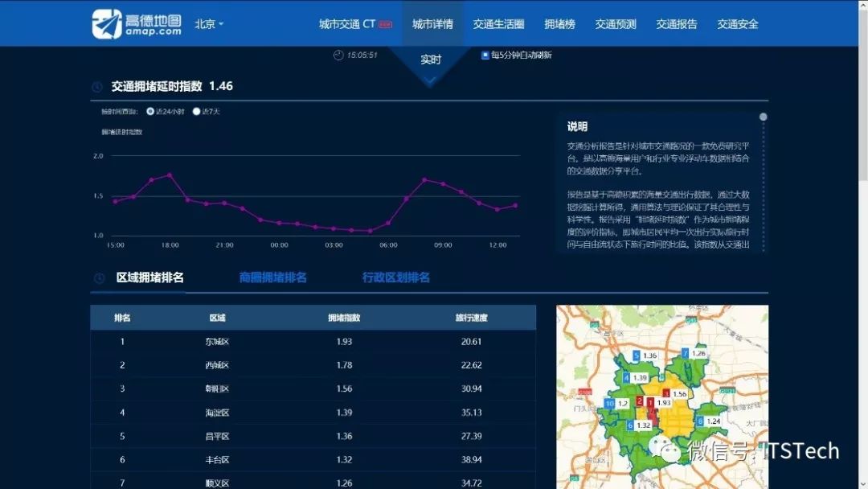Click the red rank-1 marker on the map
Viewport: 868px width, 489px height.
[x=649, y=402]
